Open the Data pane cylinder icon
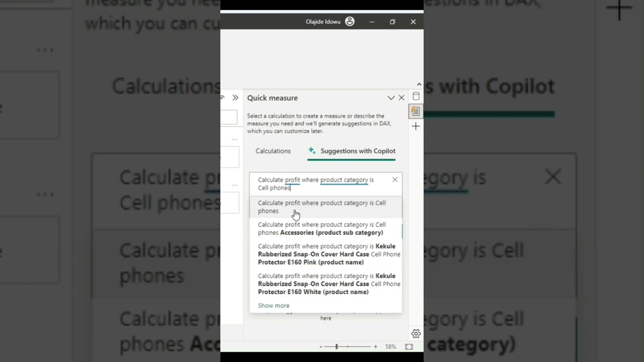 [x=416, y=97]
